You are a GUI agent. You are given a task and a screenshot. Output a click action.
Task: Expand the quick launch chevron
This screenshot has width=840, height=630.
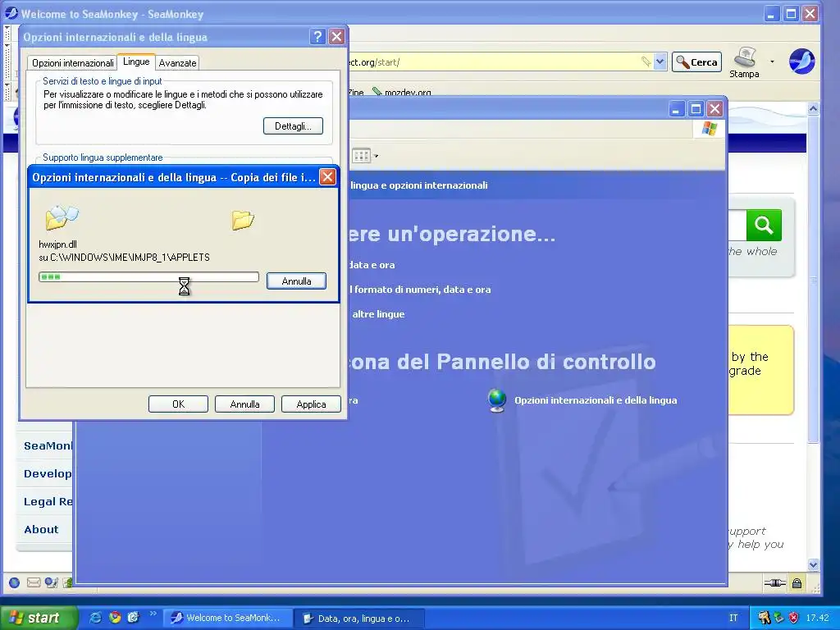(x=153, y=614)
